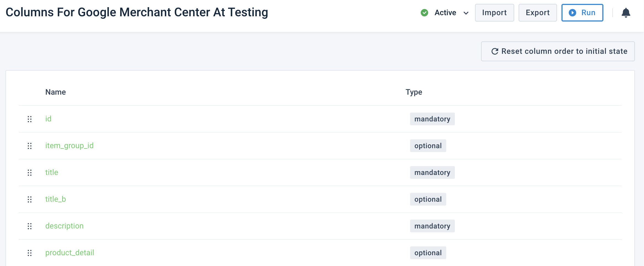The height and width of the screenshot is (266, 644).
Task: Click the reset arrow icon on column order button
Action: click(x=495, y=51)
